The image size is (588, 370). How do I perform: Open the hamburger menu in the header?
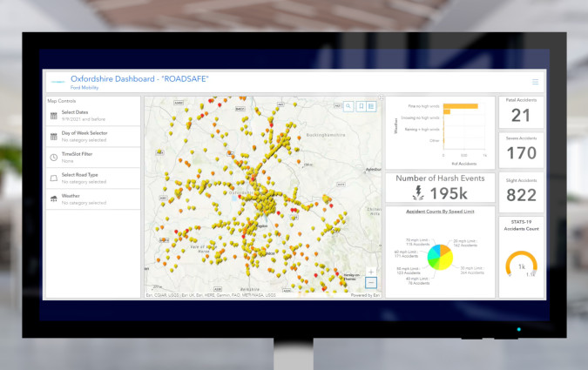click(535, 82)
